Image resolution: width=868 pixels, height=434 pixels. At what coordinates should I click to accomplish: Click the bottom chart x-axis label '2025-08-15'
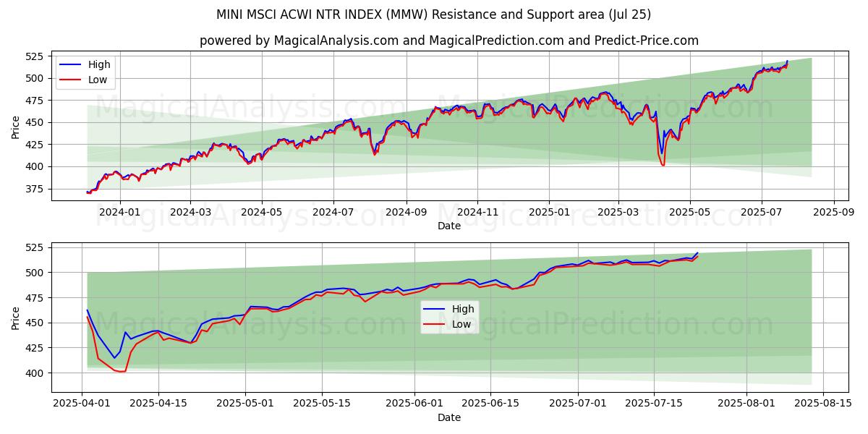click(824, 404)
